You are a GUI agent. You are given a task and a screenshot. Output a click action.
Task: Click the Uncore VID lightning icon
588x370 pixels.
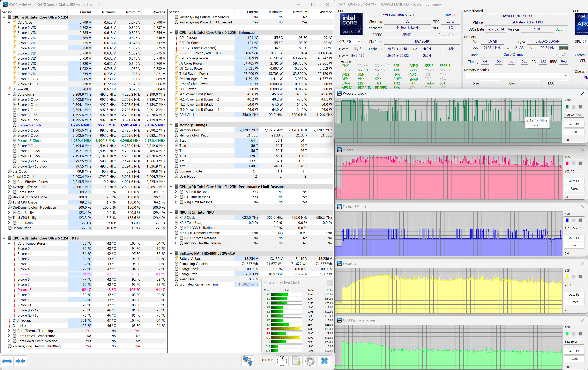pos(9,89)
